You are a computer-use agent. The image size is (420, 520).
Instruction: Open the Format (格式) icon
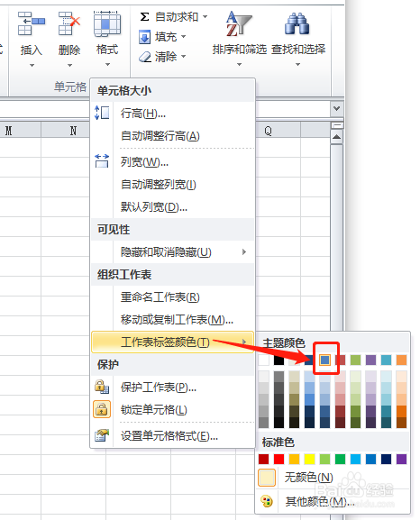pyautogui.click(x=107, y=23)
